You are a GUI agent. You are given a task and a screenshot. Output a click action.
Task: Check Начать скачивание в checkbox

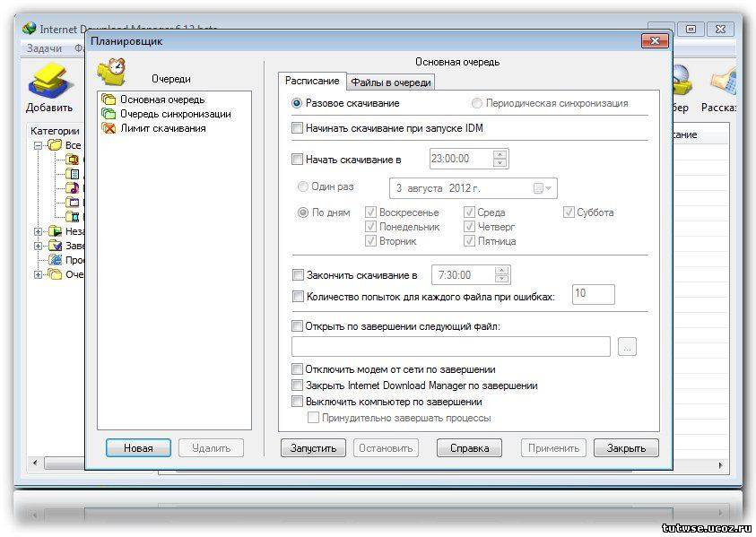point(298,160)
